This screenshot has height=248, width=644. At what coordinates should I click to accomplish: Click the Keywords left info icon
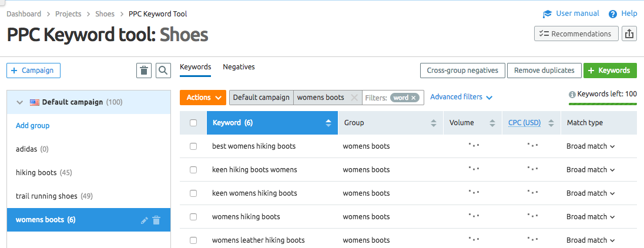click(x=572, y=94)
